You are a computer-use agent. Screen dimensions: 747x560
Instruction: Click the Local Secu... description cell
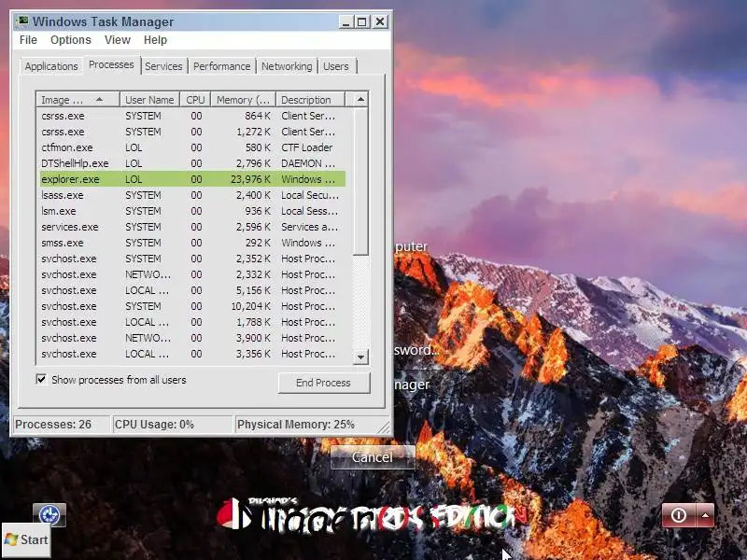(x=310, y=195)
